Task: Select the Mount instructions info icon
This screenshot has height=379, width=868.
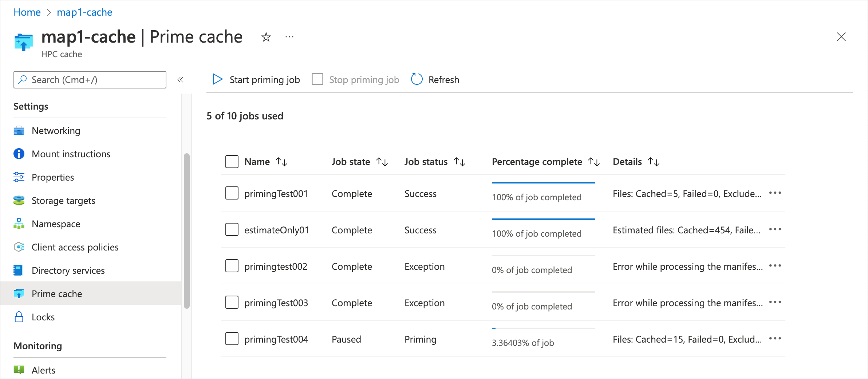Action: (x=19, y=154)
